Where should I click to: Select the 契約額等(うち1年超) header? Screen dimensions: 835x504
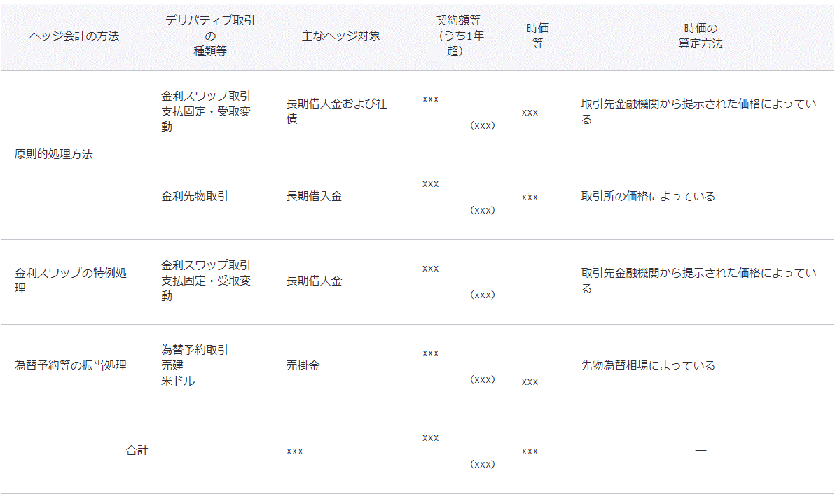(458, 36)
